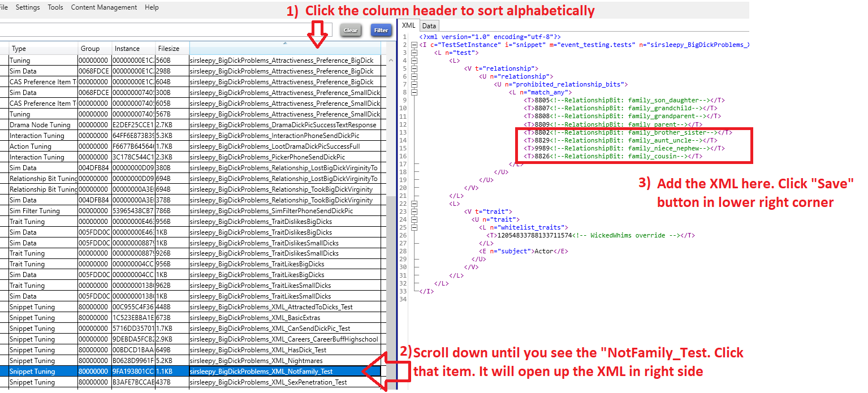Select the XML_CanSendDickPic_Test row
This screenshot has height=393, width=868.
click(193, 329)
